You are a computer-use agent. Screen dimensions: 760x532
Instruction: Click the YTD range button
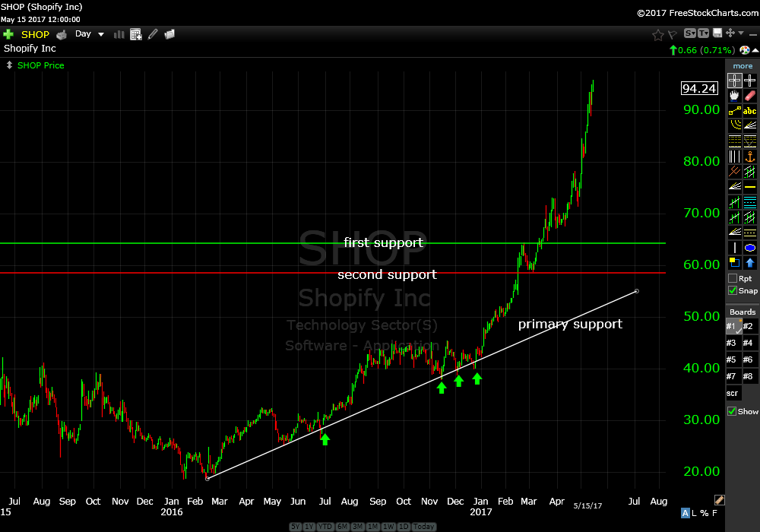pyautogui.click(x=325, y=527)
